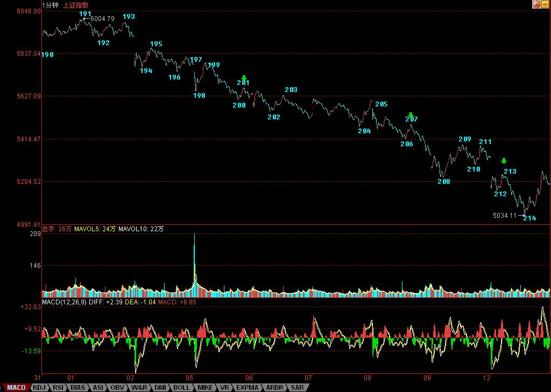Click the 5034.11 low price marker
Screen dimensions: 551x392
[505, 216]
